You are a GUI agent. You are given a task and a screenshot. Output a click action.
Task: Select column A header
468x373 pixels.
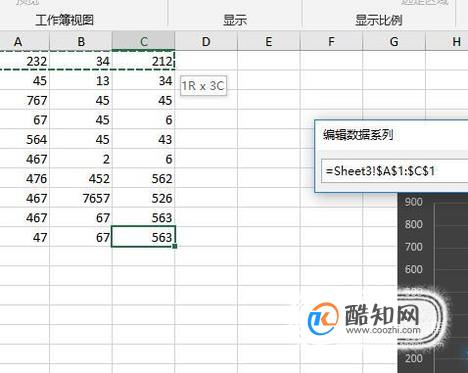coord(24,41)
